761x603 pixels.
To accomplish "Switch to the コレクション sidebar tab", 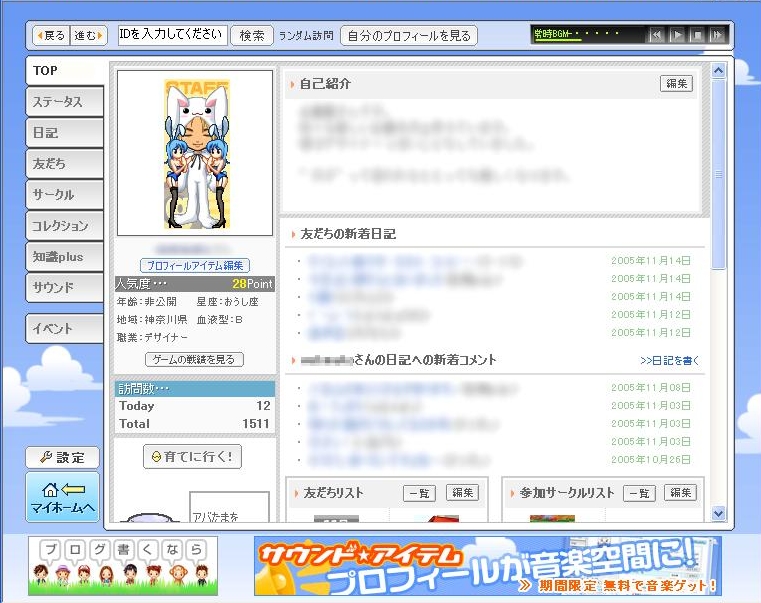I will [x=63, y=225].
